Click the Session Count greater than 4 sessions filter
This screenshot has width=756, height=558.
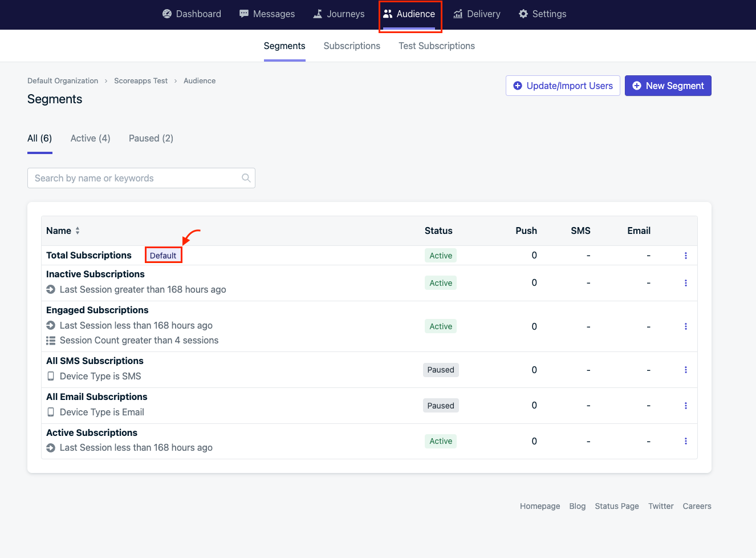[139, 340]
